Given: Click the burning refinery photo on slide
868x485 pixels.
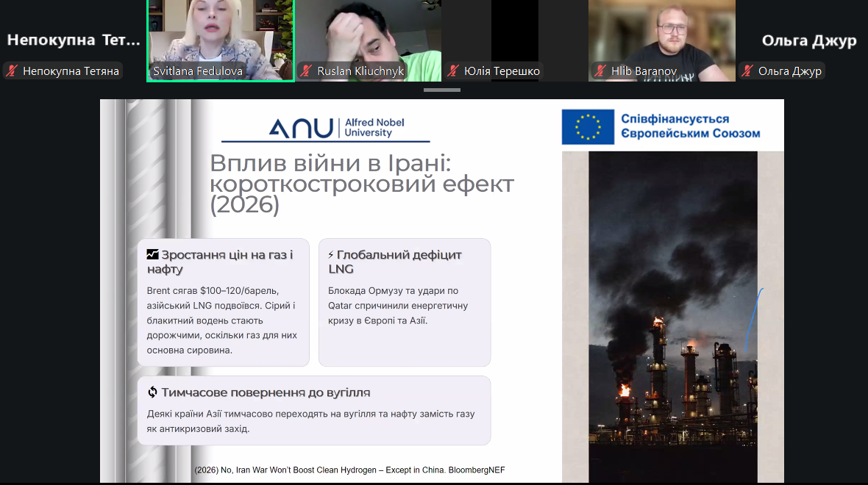Looking at the screenshot, I should [672, 316].
